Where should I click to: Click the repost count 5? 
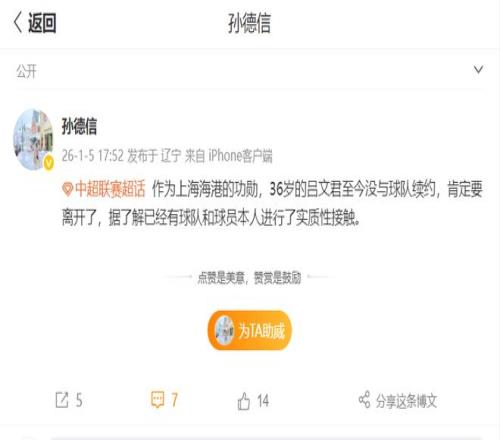coord(79,400)
